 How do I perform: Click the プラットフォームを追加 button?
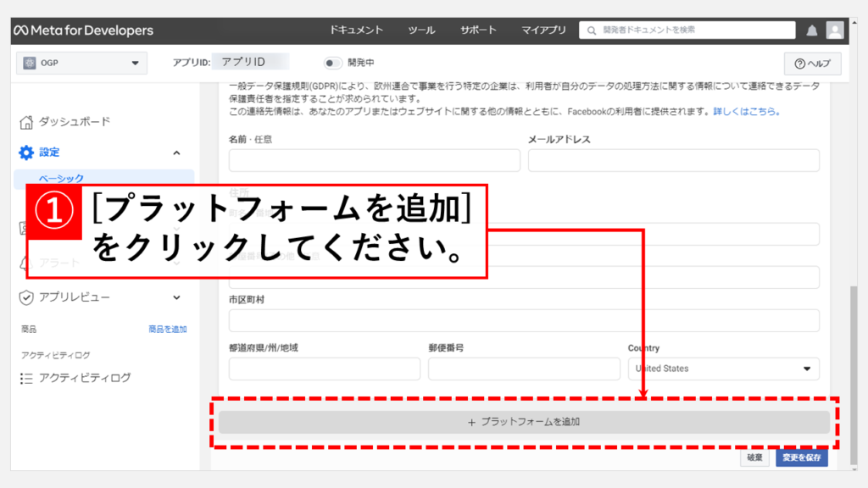pyautogui.click(x=524, y=422)
